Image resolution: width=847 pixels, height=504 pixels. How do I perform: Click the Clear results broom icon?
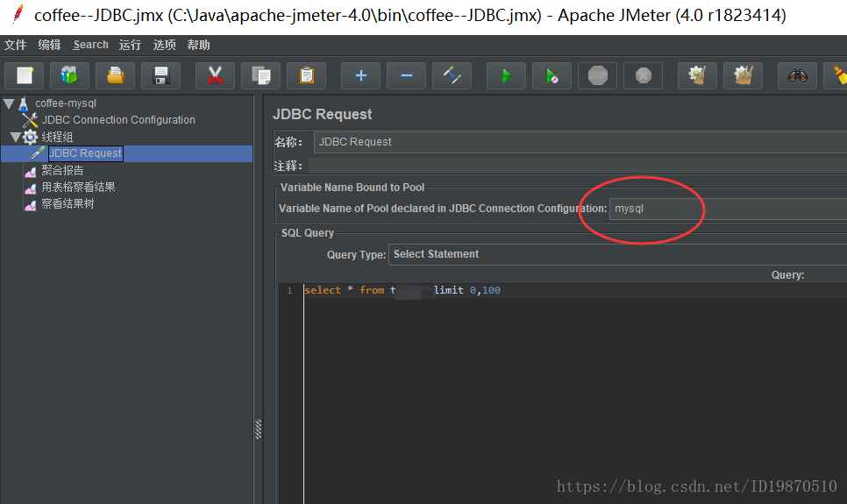click(697, 75)
